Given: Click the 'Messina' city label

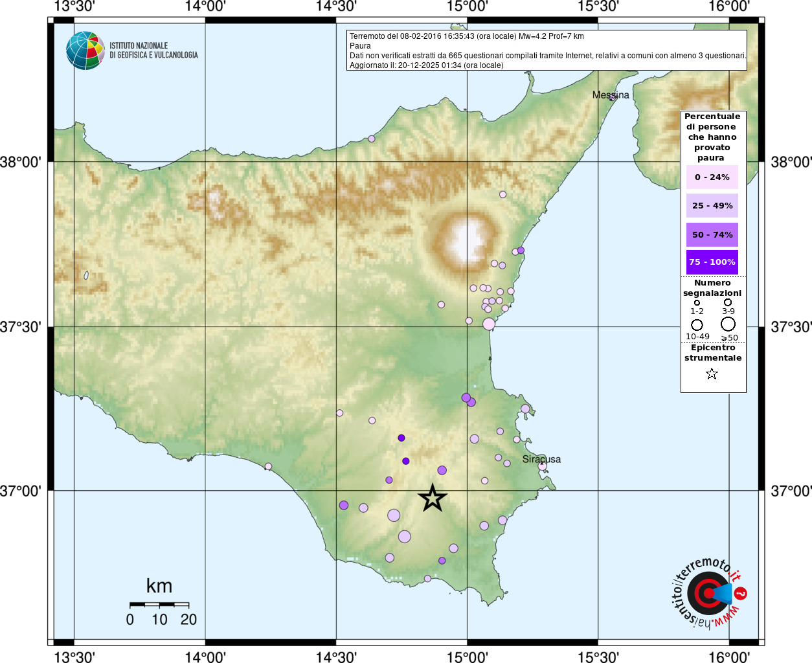Looking at the screenshot, I should [x=611, y=95].
